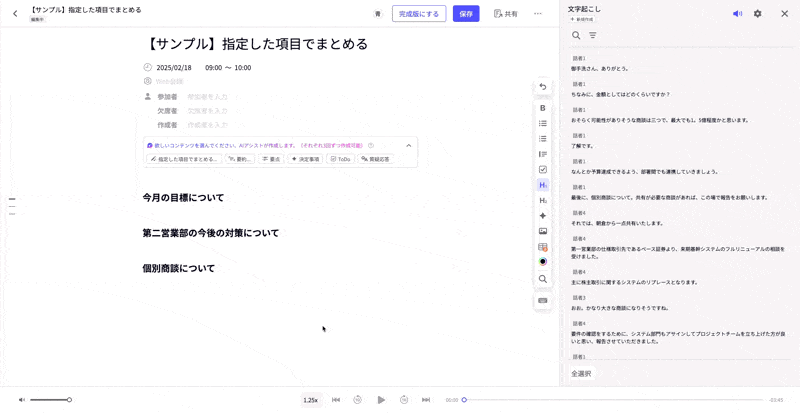The height and width of the screenshot is (413, 800).
Task: Mute the playback volume speaker icon
Action: 22,400
